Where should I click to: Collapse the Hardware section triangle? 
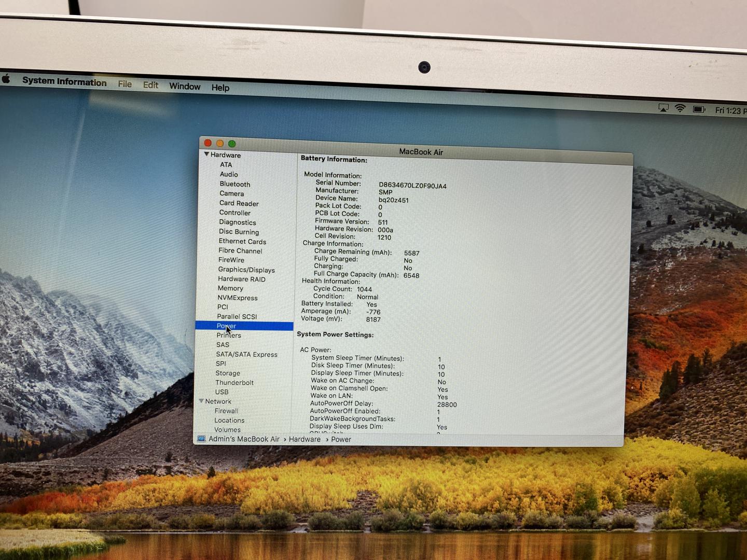pyautogui.click(x=206, y=155)
